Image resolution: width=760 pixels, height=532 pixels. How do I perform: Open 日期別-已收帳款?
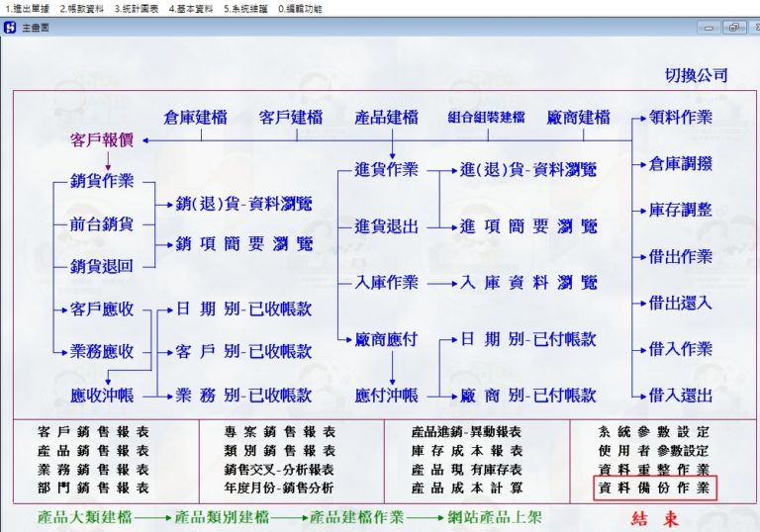point(243,310)
